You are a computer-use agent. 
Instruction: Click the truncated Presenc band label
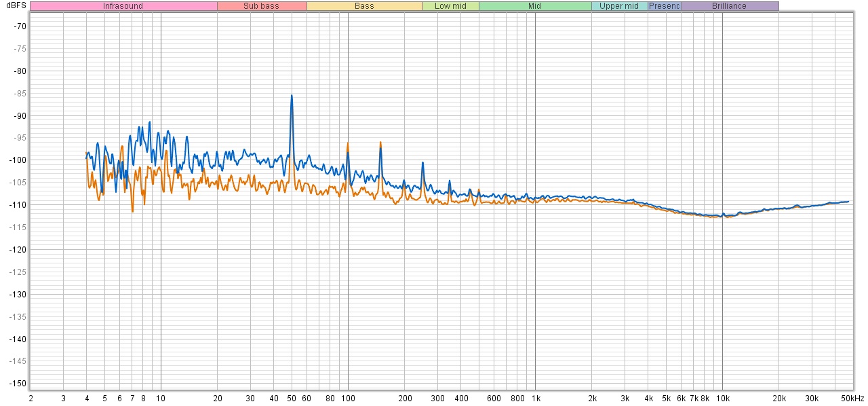665,6
